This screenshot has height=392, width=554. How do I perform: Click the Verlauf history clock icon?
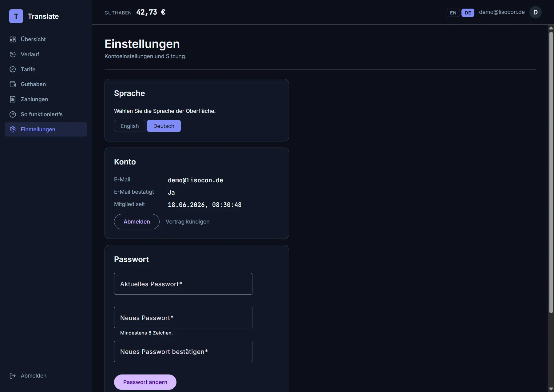coord(13,54)
